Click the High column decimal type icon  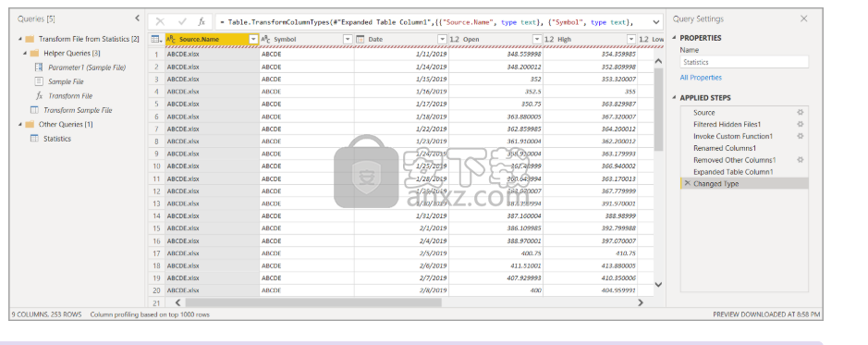pyautogui.click(x=549, y=40)
